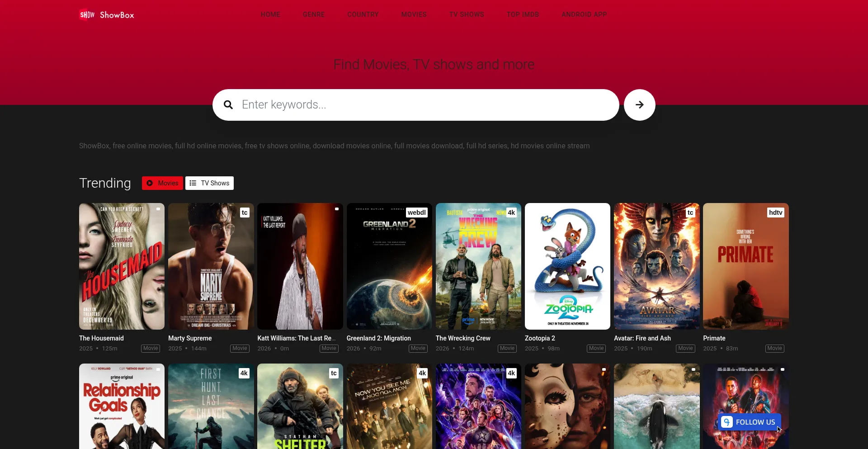868x449 pixels.
Task: Select the Movies trending tab
Action: pyautogui.click(x=162, y=183)
